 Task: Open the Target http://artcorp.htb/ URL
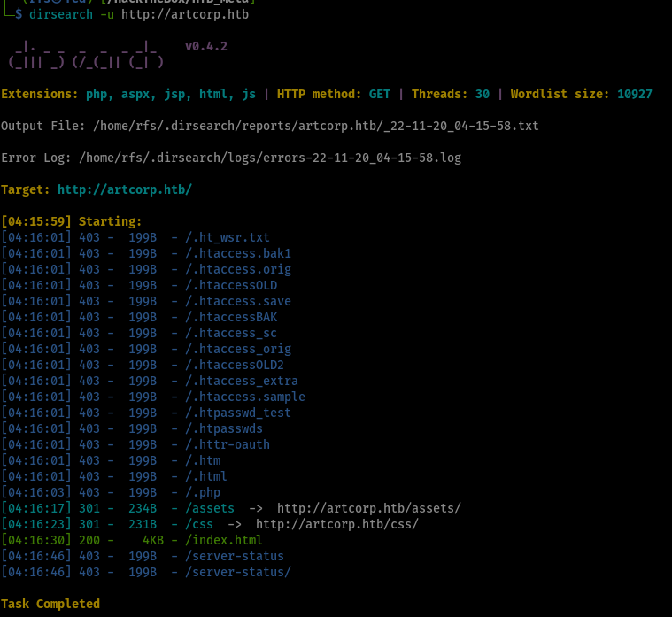(x=125, y=189)
